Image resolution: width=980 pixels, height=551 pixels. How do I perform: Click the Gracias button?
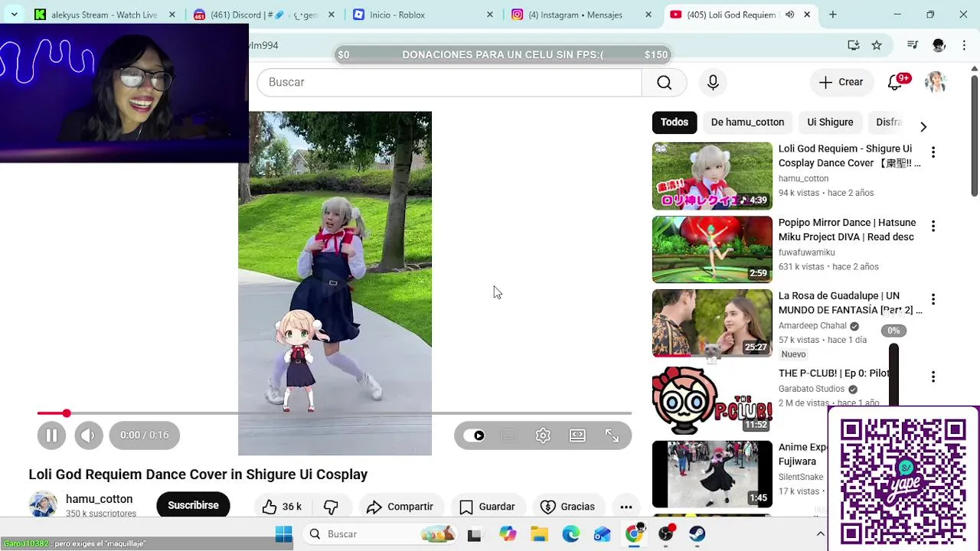567,507
